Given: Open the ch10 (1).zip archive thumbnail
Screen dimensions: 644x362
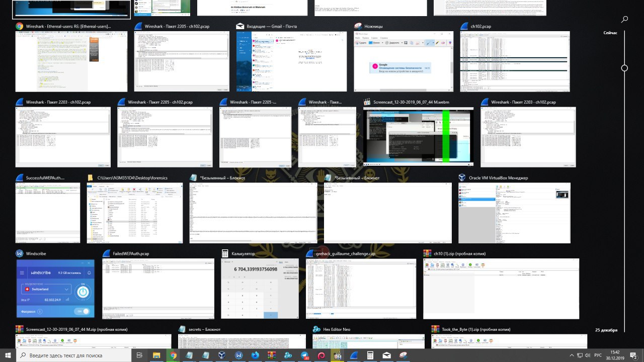Looking at the screenshot, I should click(x=501, y=289).
